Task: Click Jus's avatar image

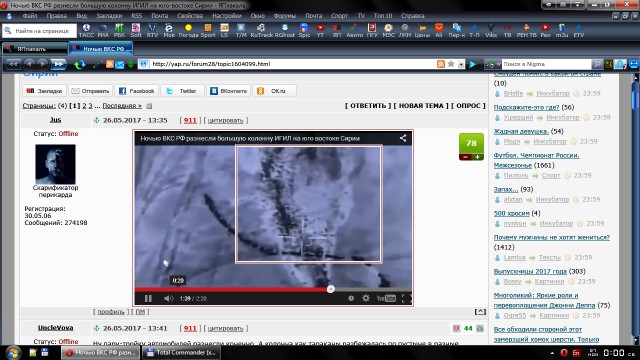Action: [x=55, y=164]
